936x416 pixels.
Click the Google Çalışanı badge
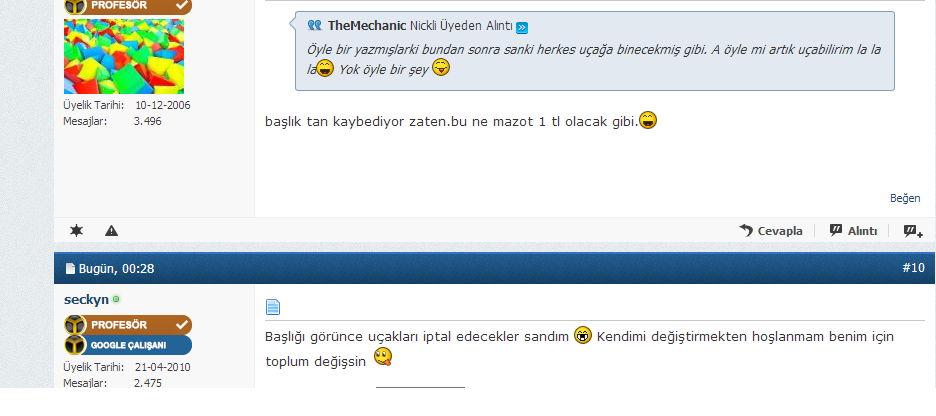pyautogui.click(x=128, y=345)
